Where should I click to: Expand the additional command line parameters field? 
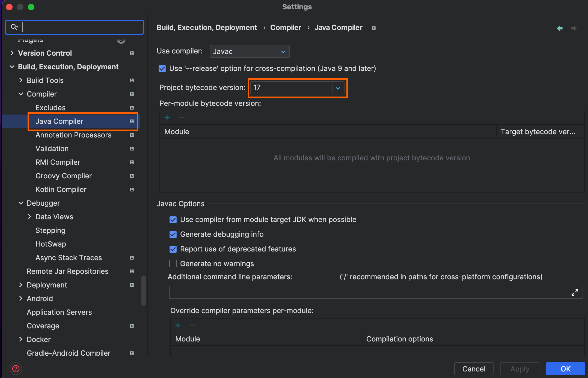click(x=575, y=292)
